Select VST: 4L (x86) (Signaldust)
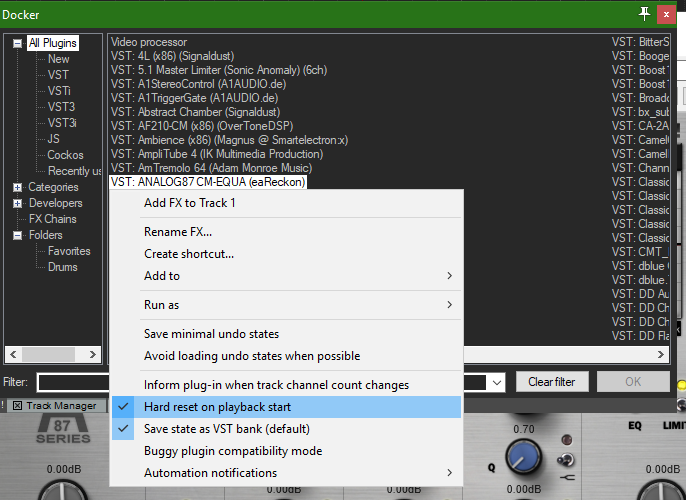This screenshot has width=686, height=500. [x=172, y=56]
